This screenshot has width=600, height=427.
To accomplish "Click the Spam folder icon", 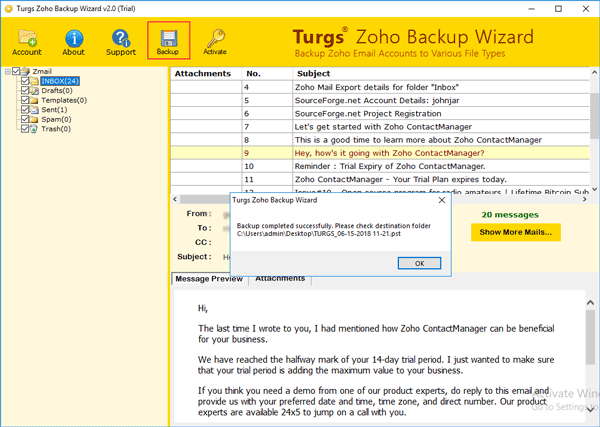I will pyautogui.click(x=34, y=119).
